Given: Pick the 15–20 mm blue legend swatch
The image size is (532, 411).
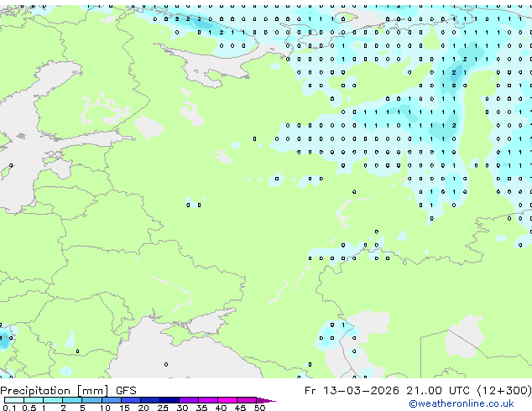Looking at the screenshot, I should [x=130, y=400].
